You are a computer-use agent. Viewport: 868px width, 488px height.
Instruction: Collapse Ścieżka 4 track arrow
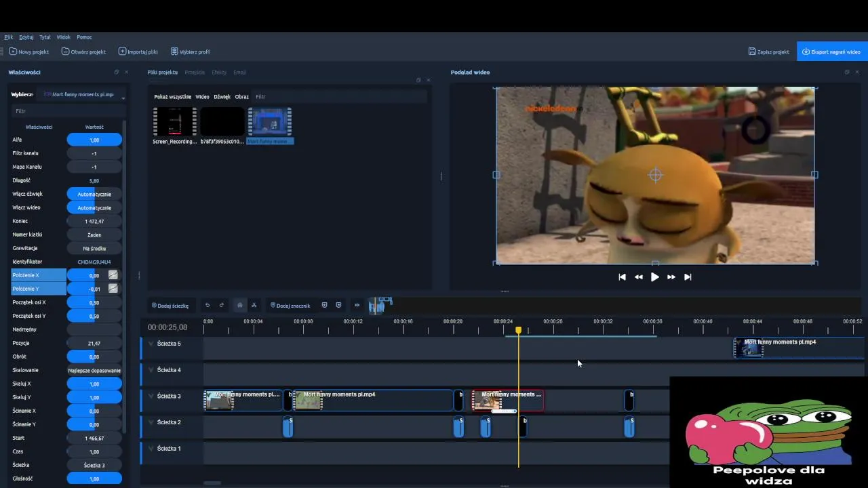point(151,370)
